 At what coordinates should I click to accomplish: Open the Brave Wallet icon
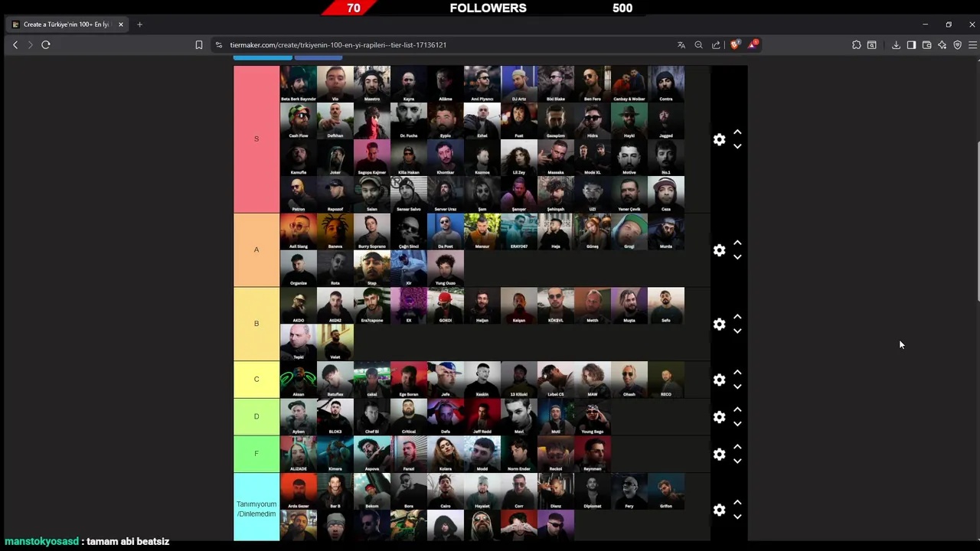point(926,45)
